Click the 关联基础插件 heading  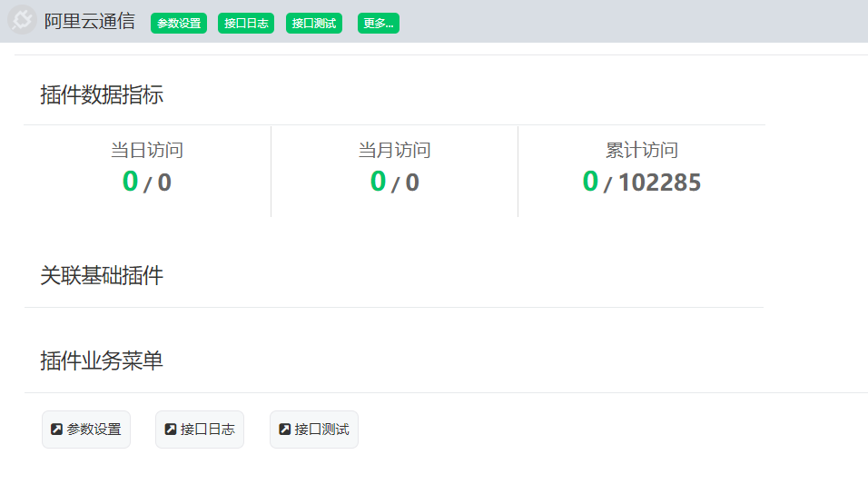[102, 275]
